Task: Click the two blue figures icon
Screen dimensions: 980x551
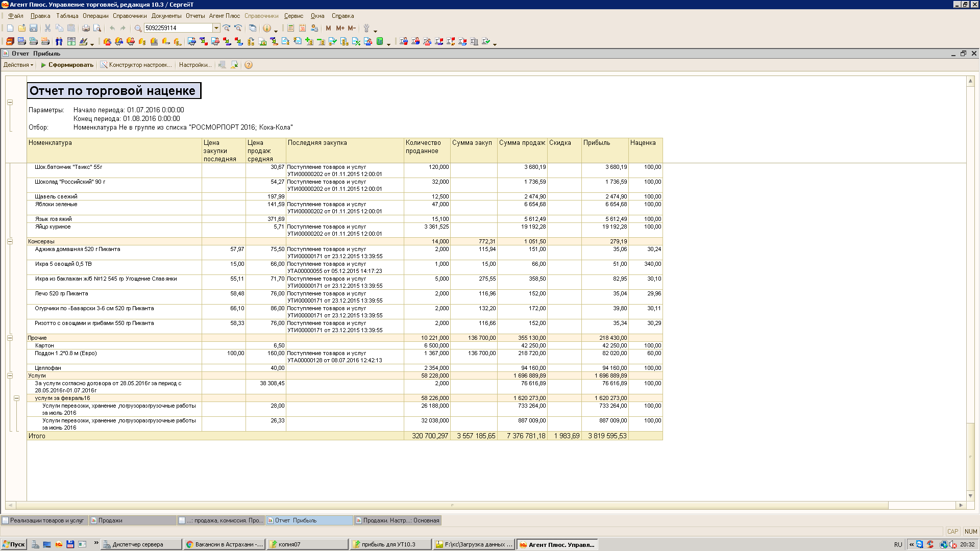Action: (59, 41)
